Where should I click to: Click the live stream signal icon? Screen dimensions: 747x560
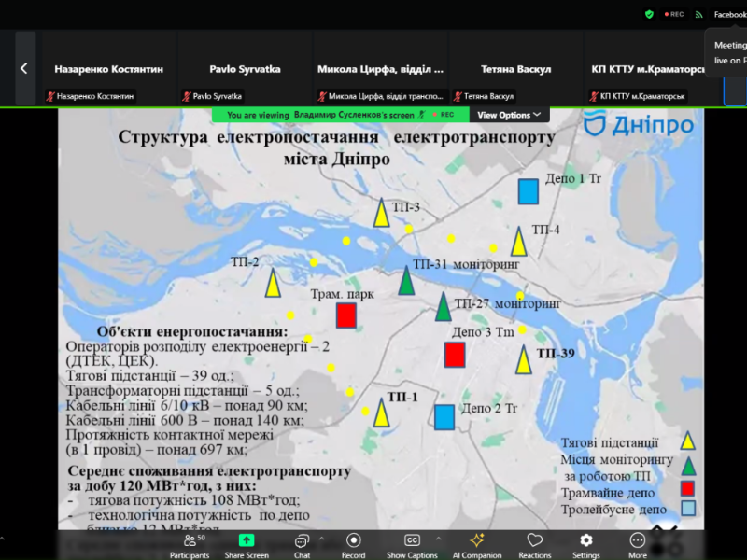tap(698, 14)
